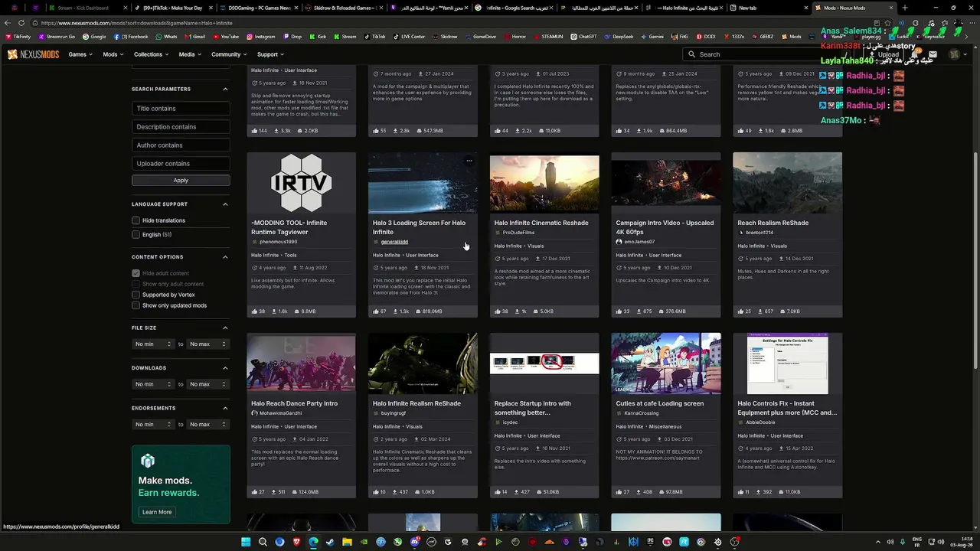Open the Support menu
Screen dimensions: 980x551
click(x=270, y=54)
